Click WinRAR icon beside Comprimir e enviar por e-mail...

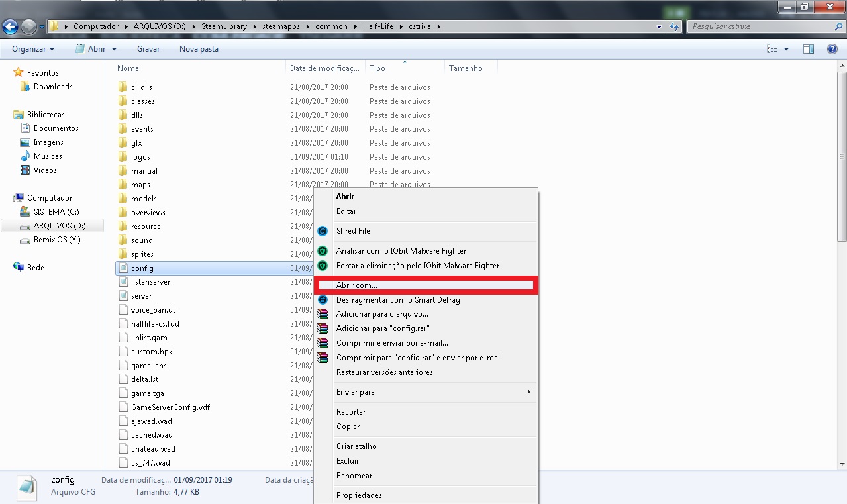coord(323,343)
